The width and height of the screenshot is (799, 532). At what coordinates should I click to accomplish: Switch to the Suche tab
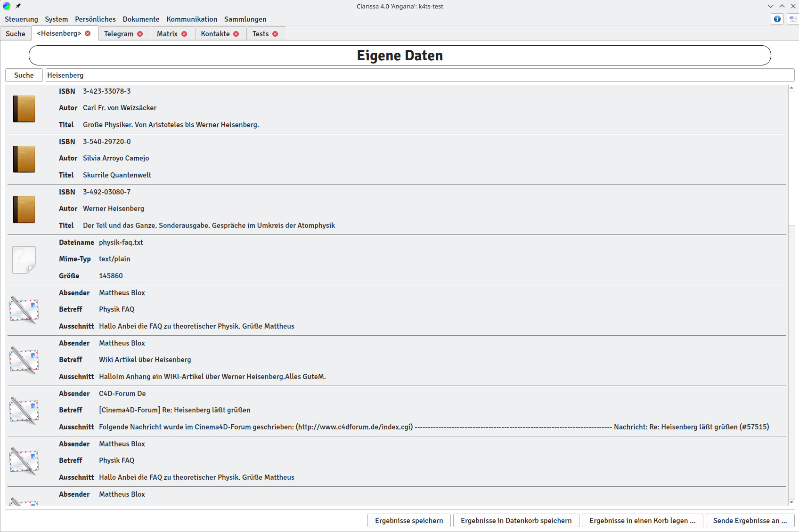16,34
